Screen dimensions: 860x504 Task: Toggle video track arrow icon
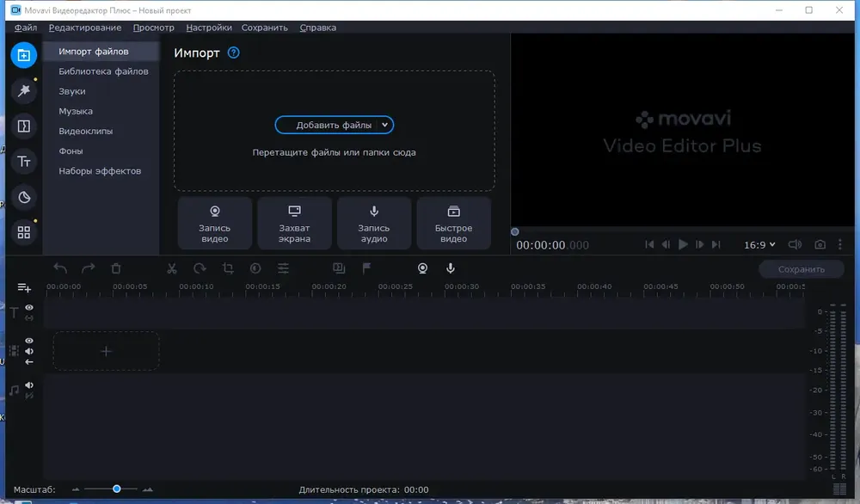[29, 362]
